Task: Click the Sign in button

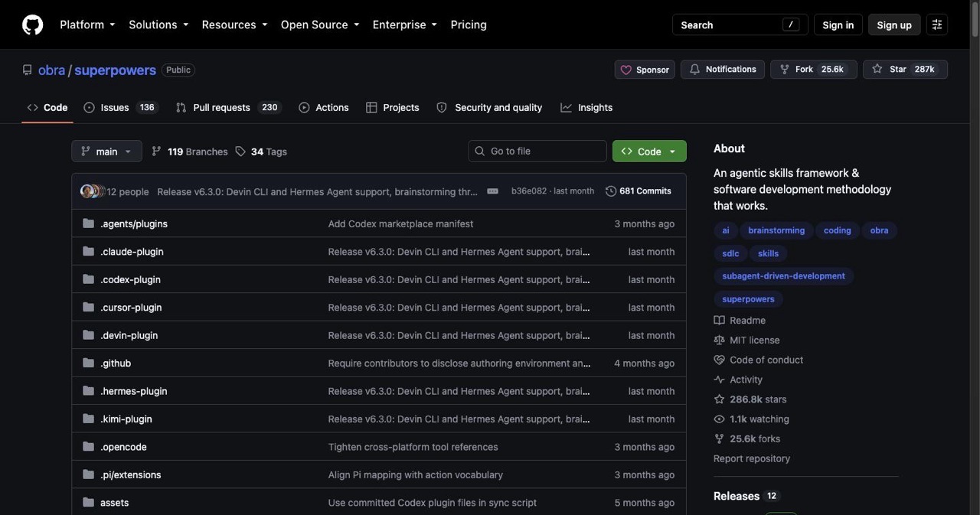Action: coord(838,24)
